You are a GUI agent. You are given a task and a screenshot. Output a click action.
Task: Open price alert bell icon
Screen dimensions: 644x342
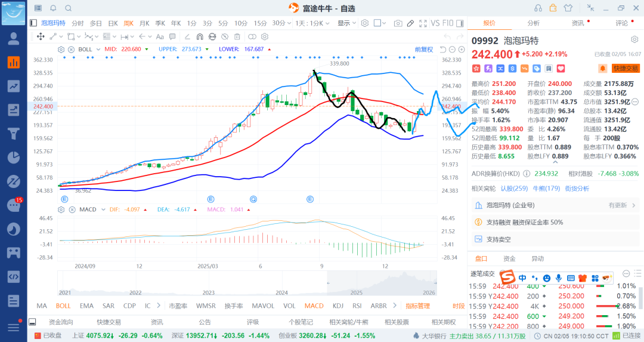(x=603, y=69)
